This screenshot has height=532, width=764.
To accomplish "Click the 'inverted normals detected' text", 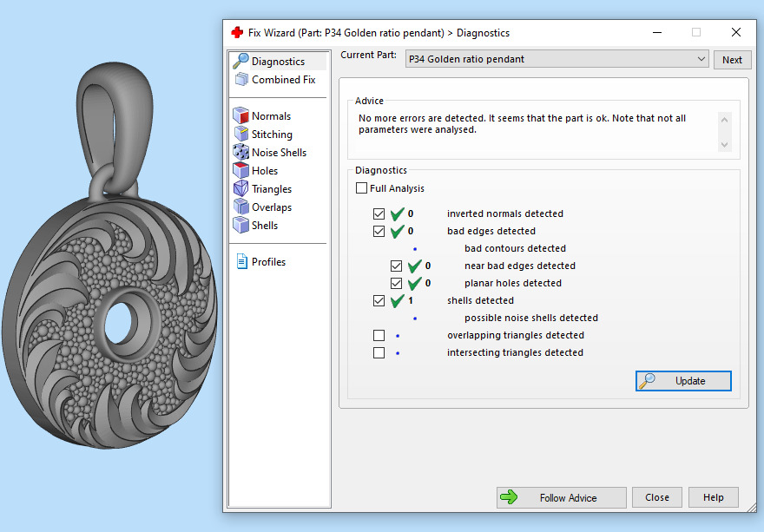I will [x=504, y=213].
